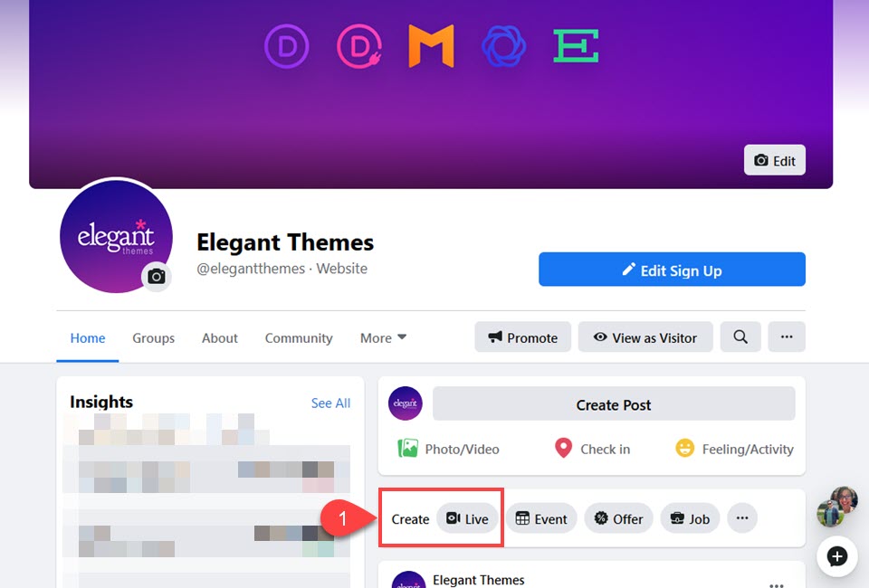Toggle View as Visitor mode

point(645,337)
